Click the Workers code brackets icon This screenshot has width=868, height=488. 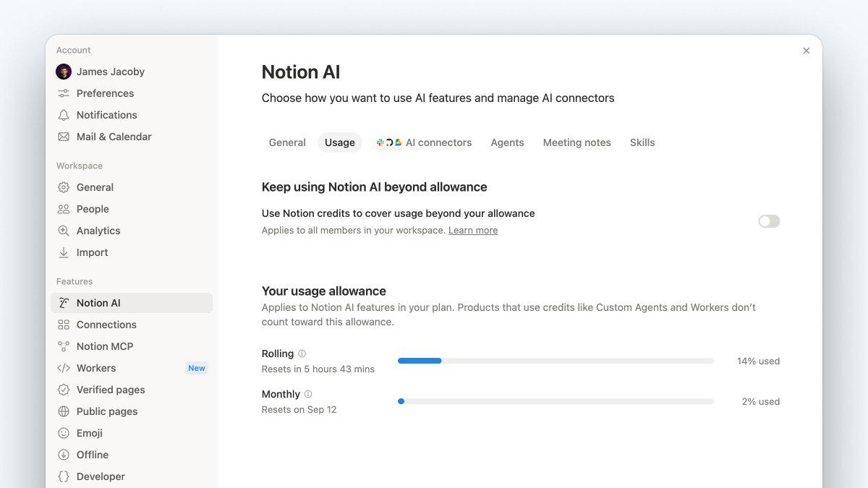pos(64,368)
